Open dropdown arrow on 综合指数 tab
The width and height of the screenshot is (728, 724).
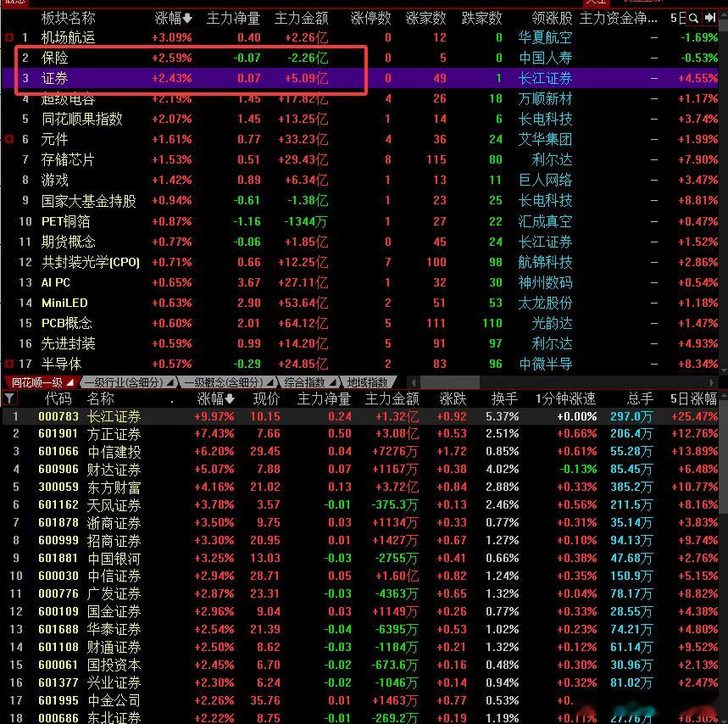[332, 382]
